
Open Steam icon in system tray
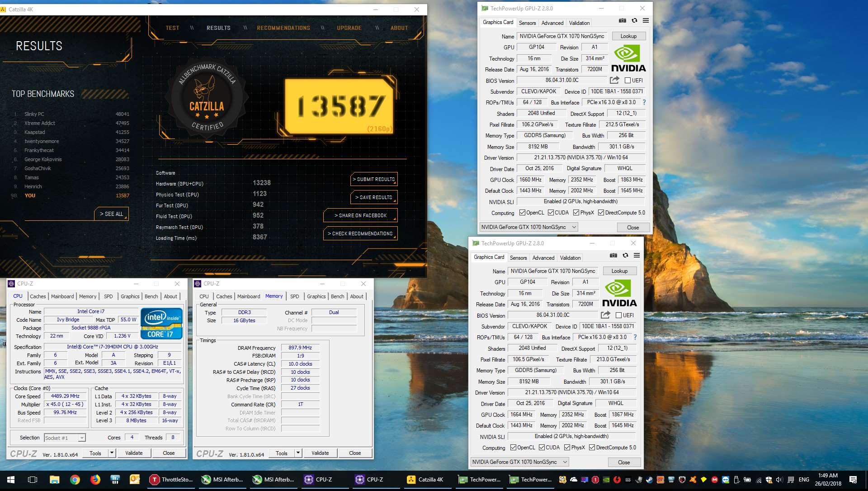pos(650,480)
